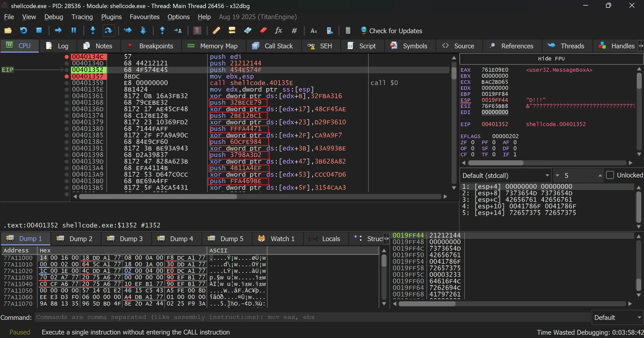Open the Patches bandage icon
Viewport: 644px width, 338px height.
(216, 31)
